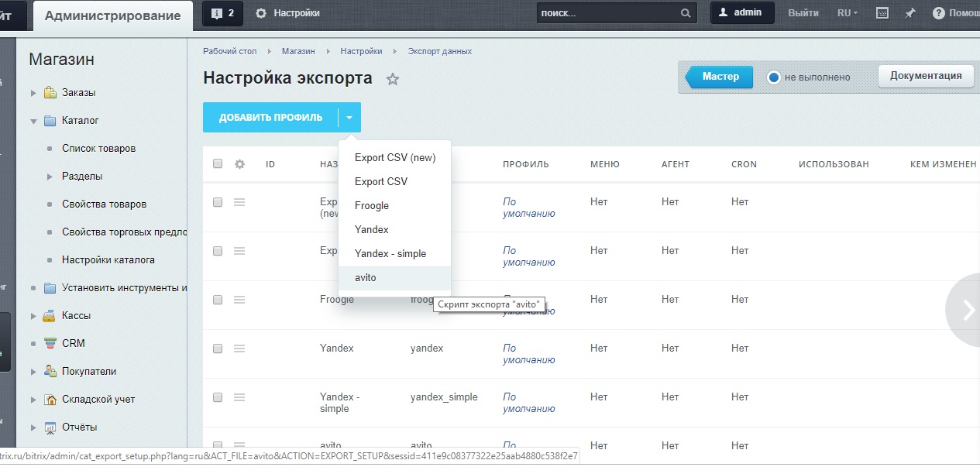Image resolution: width=980 pixels, height=467 pixels.
Task: Collapse the Каталог tree section
Action: click(x=33, y=121)
